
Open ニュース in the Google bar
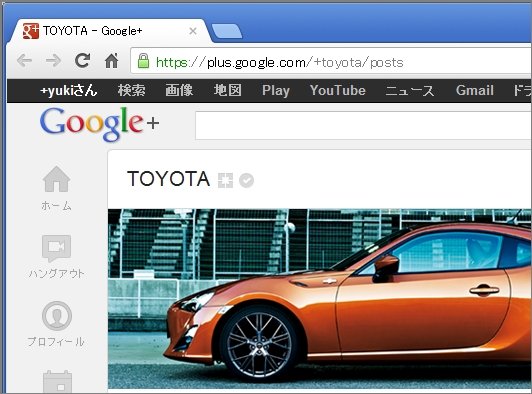tap(410, 91)
